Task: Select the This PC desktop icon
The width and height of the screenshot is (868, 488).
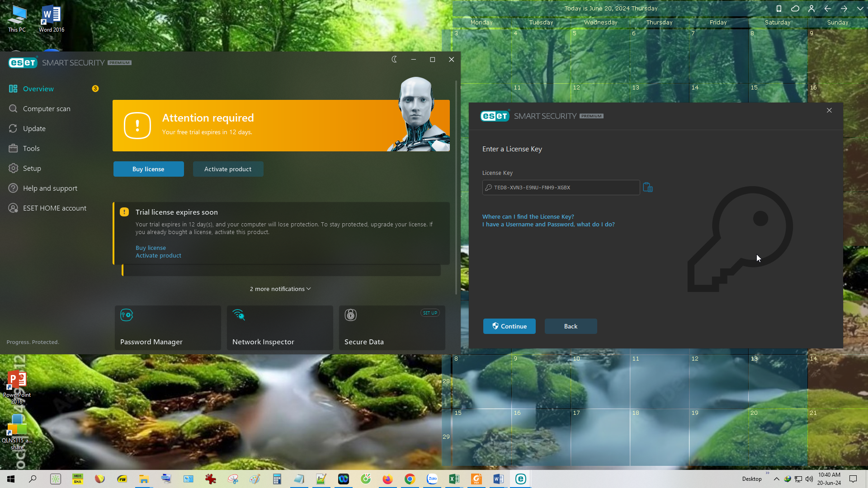Action: 17,19
